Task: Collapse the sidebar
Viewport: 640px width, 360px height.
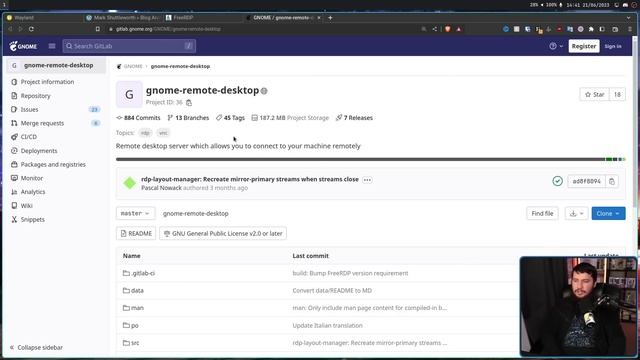Action: [36, 347]
